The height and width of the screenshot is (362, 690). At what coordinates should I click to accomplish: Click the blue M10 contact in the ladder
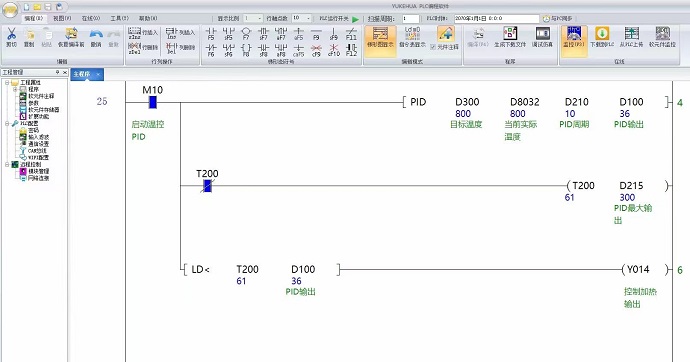click(x=153, y=102)
